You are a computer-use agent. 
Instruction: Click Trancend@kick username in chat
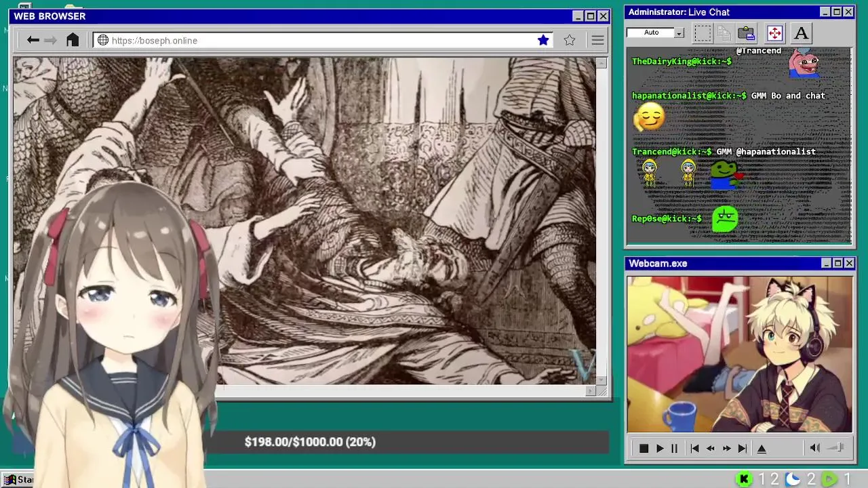point(671,151)
